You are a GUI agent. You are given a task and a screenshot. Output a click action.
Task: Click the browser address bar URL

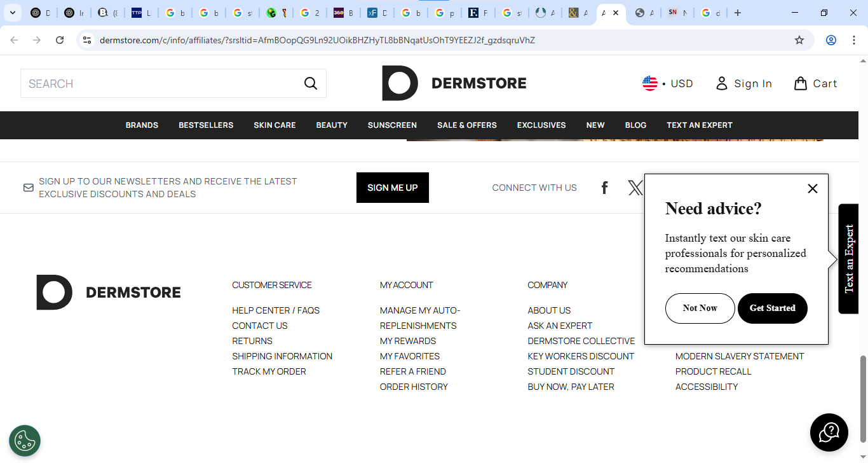pyautogui.click(x=317, y=40)
